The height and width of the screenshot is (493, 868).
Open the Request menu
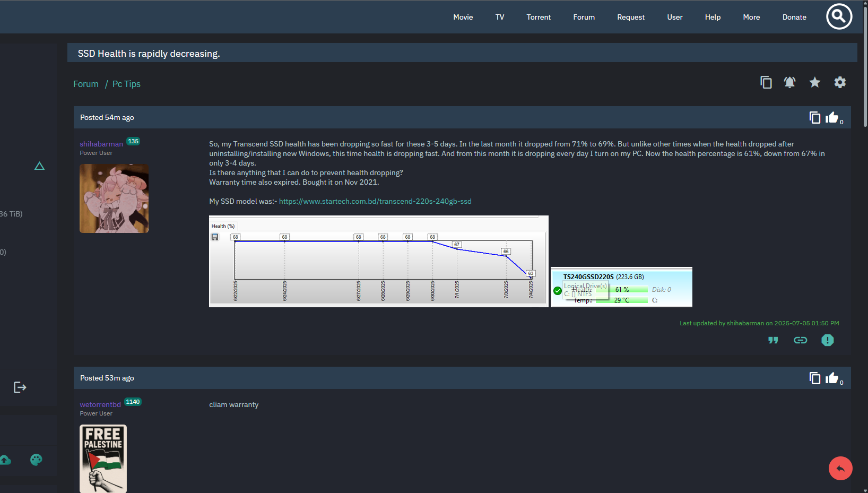coord(631,17)
